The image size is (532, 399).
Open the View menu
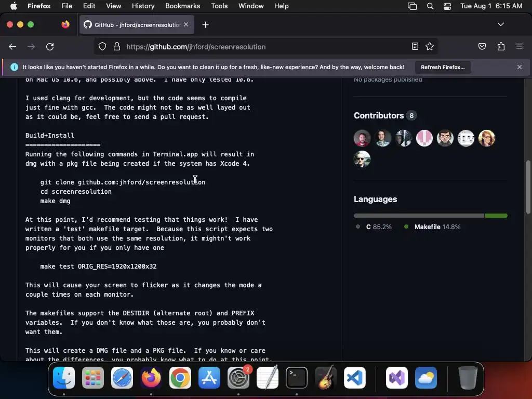pyautogui.click(x=113, y=6)
